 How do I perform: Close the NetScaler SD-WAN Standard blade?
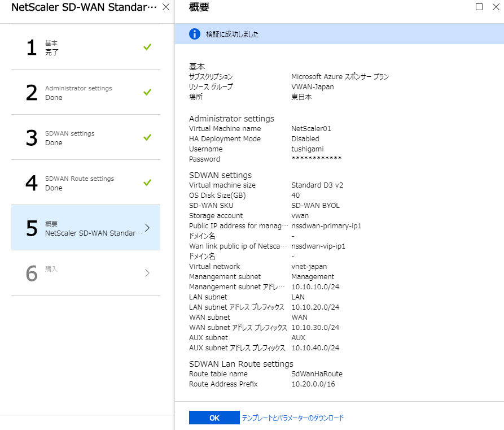pos(166,7)
